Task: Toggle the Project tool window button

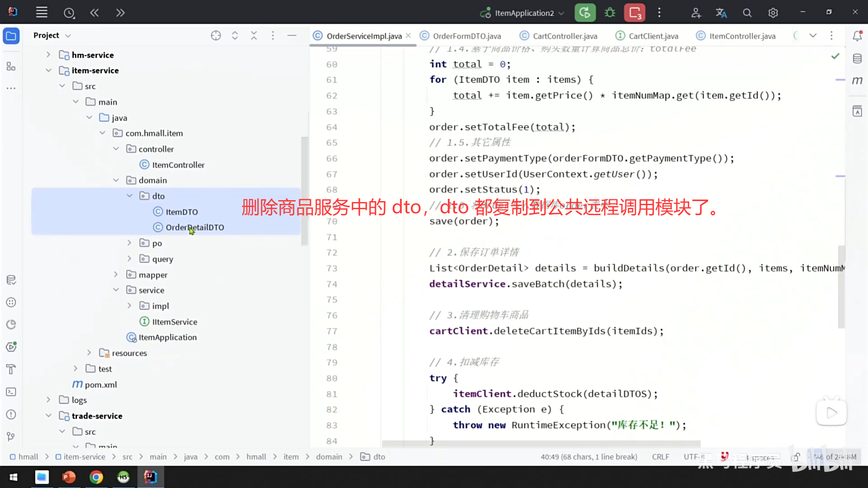Action: [x=11, y=36]
